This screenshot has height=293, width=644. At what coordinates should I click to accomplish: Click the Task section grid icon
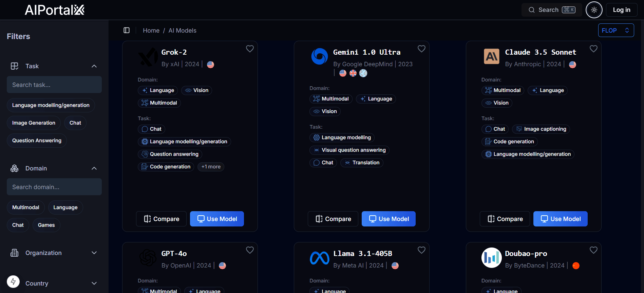[x=15, y=66]
